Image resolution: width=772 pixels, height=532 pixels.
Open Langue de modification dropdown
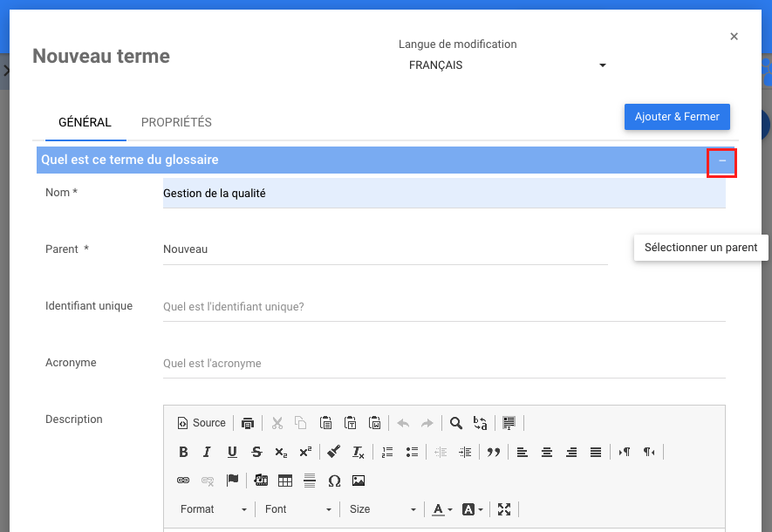pos(508,65)
